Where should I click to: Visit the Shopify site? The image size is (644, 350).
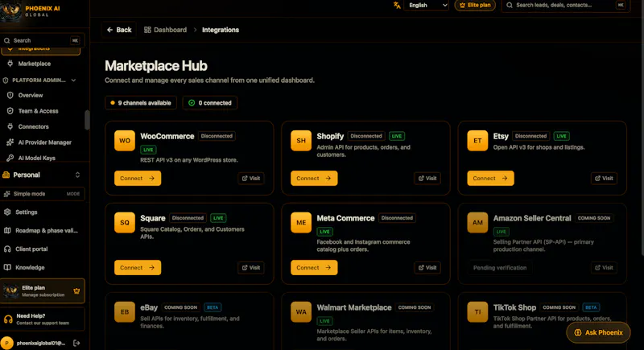click(427, 178)
